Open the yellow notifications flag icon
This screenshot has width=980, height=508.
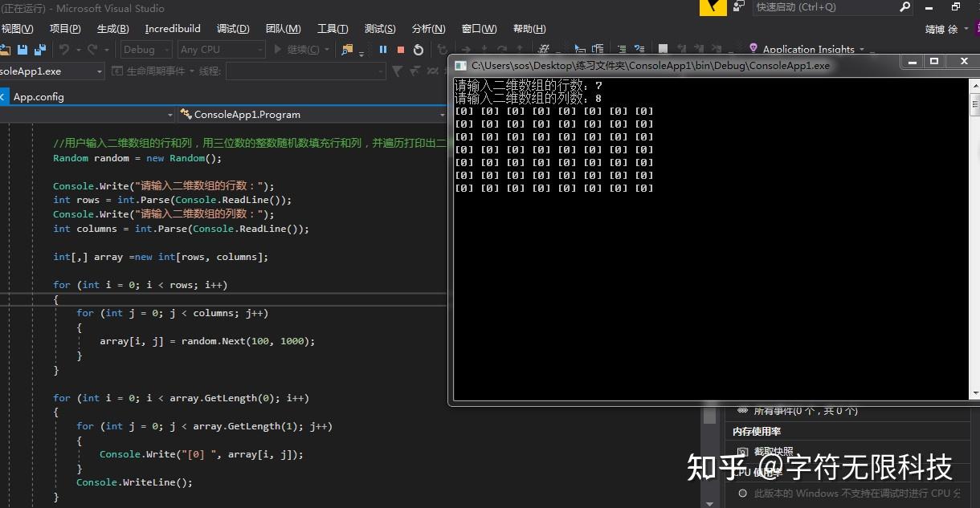coord(713,7)
